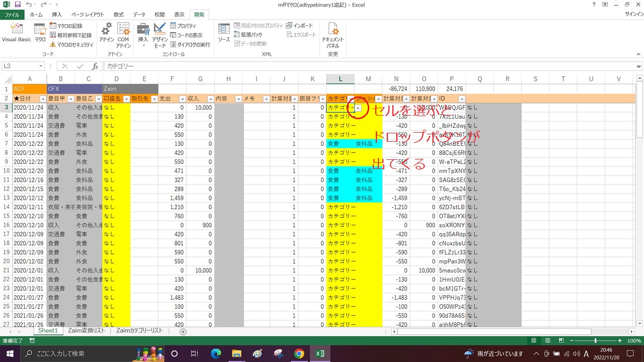
Task: Switch to Page Break Preview
Action: coord(562,341)
